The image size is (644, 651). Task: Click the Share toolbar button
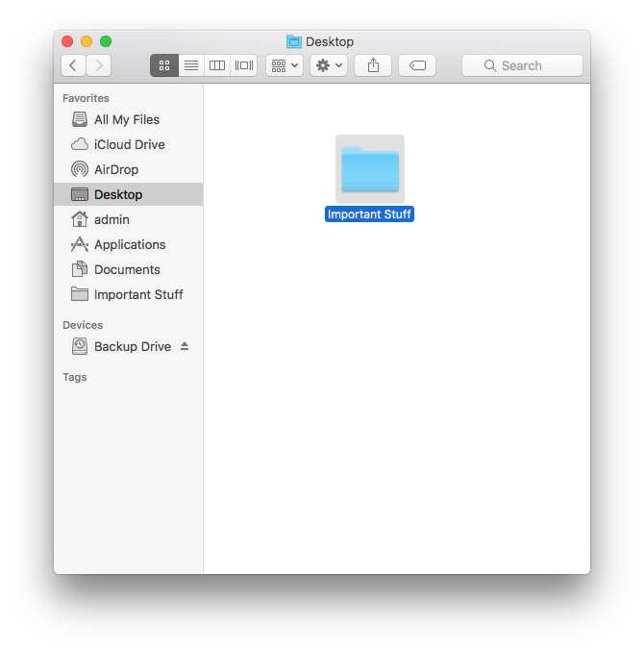click(x=373, y=65)
